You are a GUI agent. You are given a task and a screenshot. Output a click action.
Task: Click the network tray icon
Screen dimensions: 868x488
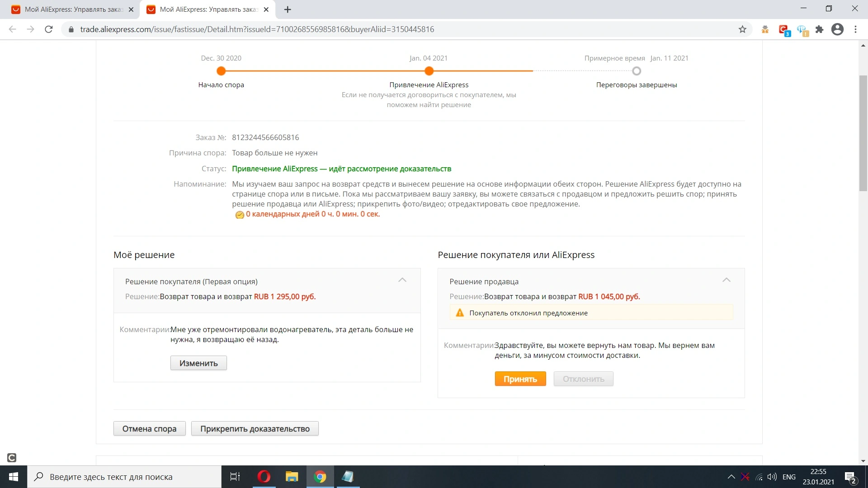pos(759,477)
